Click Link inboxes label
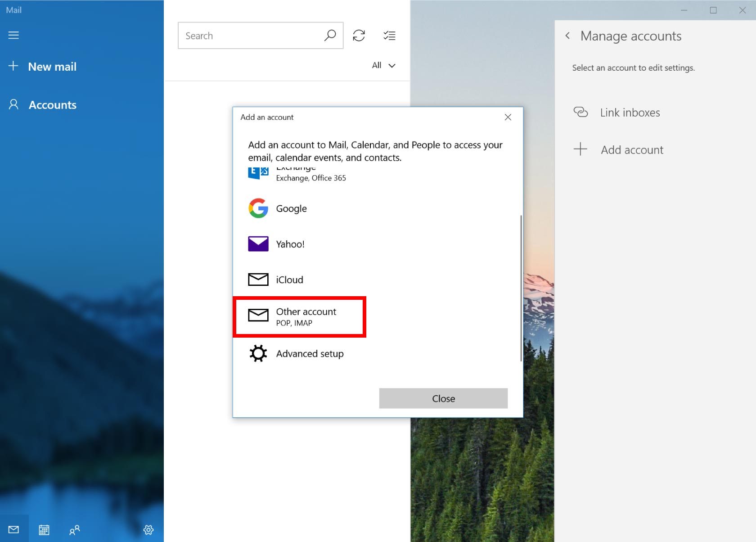This screenshot has width=756, height=542. (630, 113)
